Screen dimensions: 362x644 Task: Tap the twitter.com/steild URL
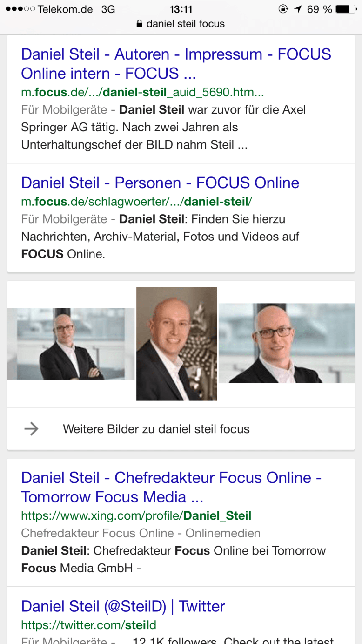pyautogui.click(x=89, y=625)
